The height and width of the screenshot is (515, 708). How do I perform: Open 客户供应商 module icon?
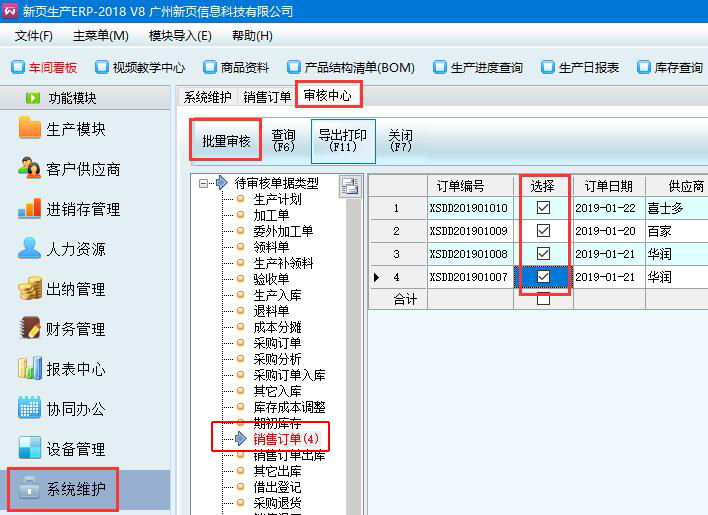pyautogui.click(x=29, y=169)
